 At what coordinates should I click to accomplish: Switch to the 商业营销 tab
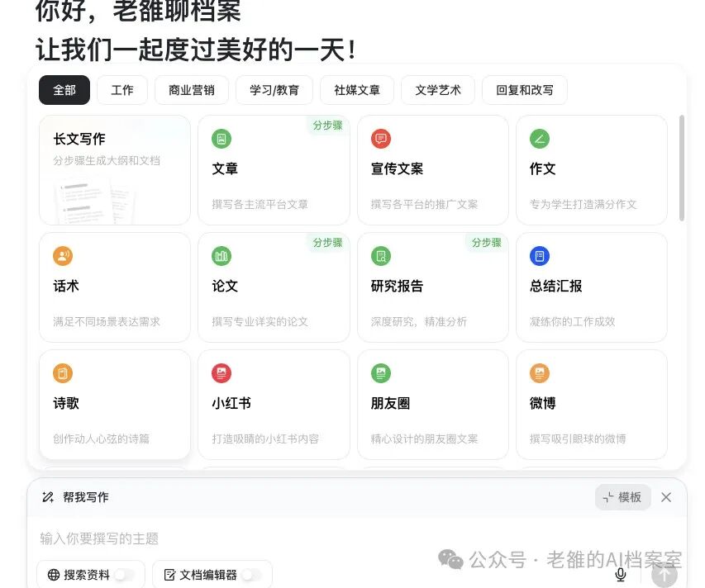pyautogui.click(x=192, y=90)
